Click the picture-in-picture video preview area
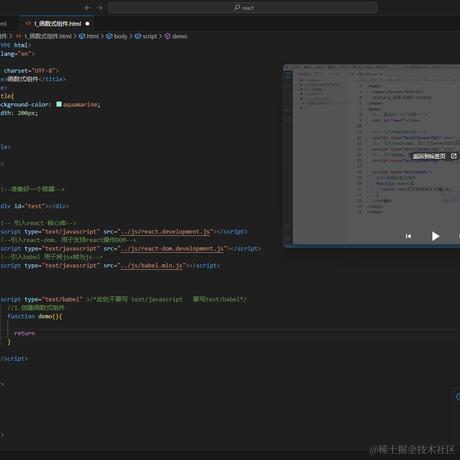This screenshot has width=460, height=460. coord(371,156)
